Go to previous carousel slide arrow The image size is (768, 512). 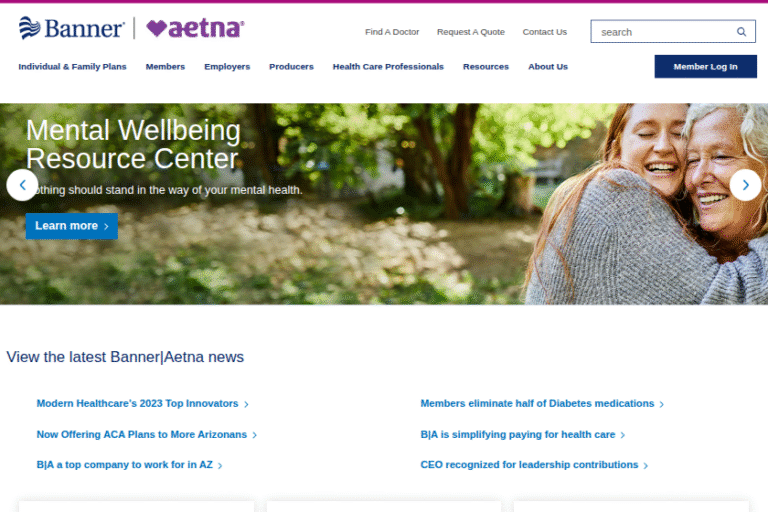tap(22, 185)
